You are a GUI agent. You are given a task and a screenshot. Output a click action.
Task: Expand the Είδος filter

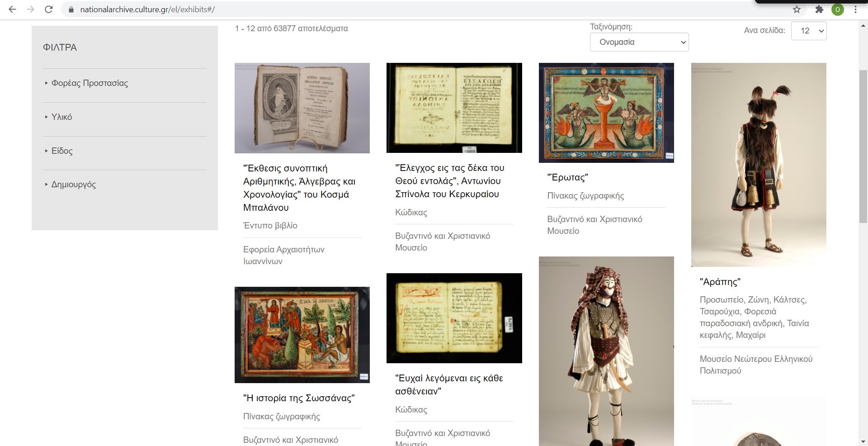[x=62, y=151]
